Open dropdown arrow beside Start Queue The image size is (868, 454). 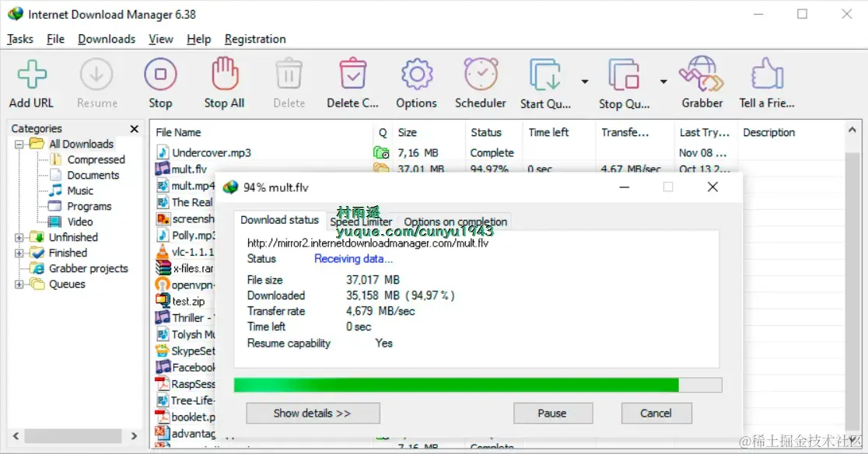tap(585, 82)
